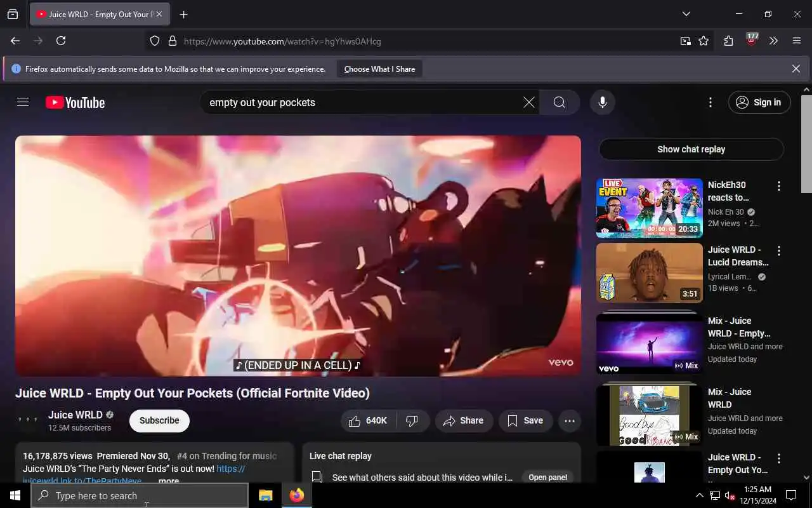This screenshot has width=812, height=508.
Task: Open Mix - Juice WRLD - Empty thumbnail
Action: click(649, 344)
